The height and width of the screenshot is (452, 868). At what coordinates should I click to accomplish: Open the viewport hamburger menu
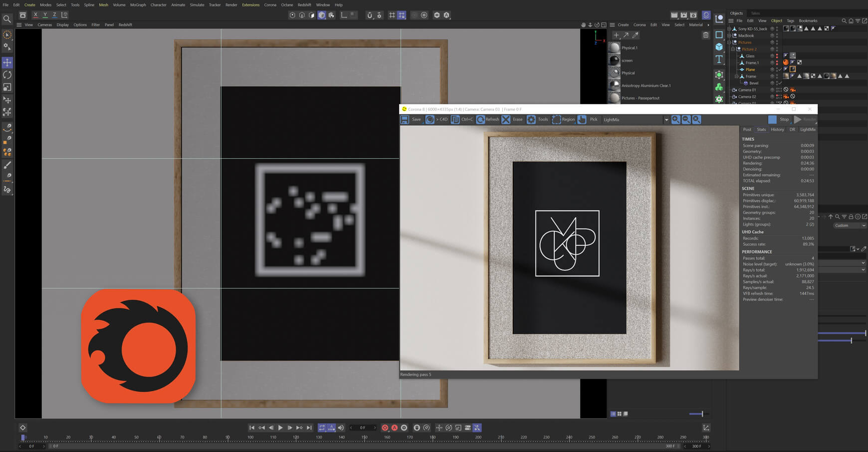(x=19, y=24)
